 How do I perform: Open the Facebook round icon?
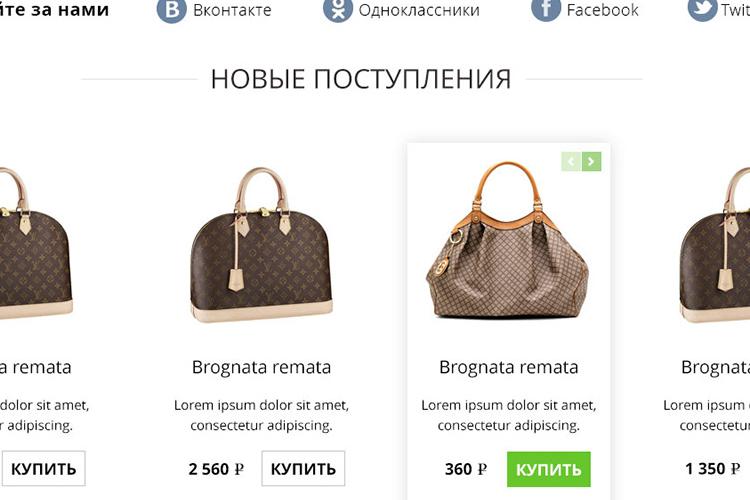(x=546, y=9)
